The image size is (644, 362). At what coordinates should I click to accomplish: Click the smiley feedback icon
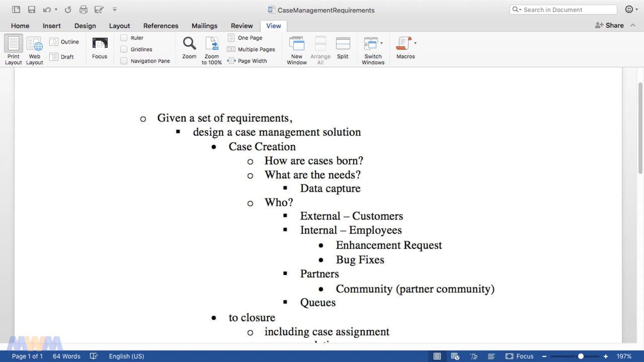pos(629,10)
